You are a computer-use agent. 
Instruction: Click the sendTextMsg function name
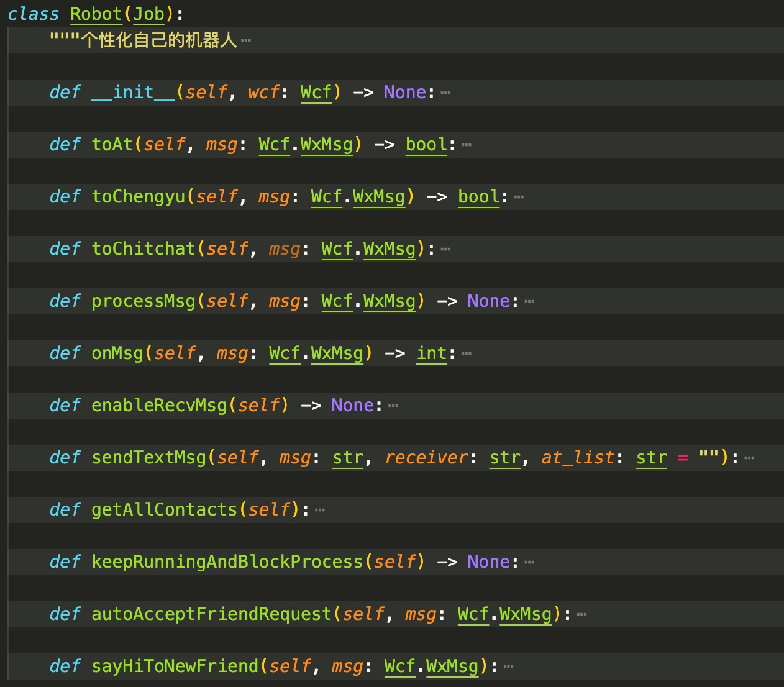tap(148, 458)
